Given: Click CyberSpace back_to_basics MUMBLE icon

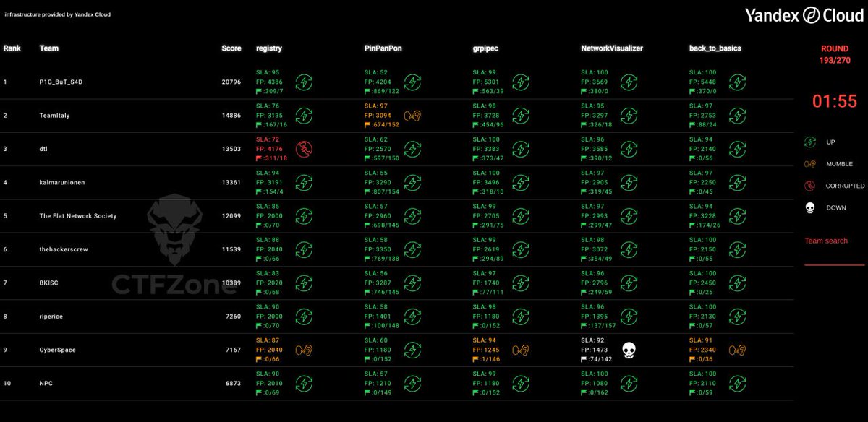Looking at the screenshot, I should (738, 350).
